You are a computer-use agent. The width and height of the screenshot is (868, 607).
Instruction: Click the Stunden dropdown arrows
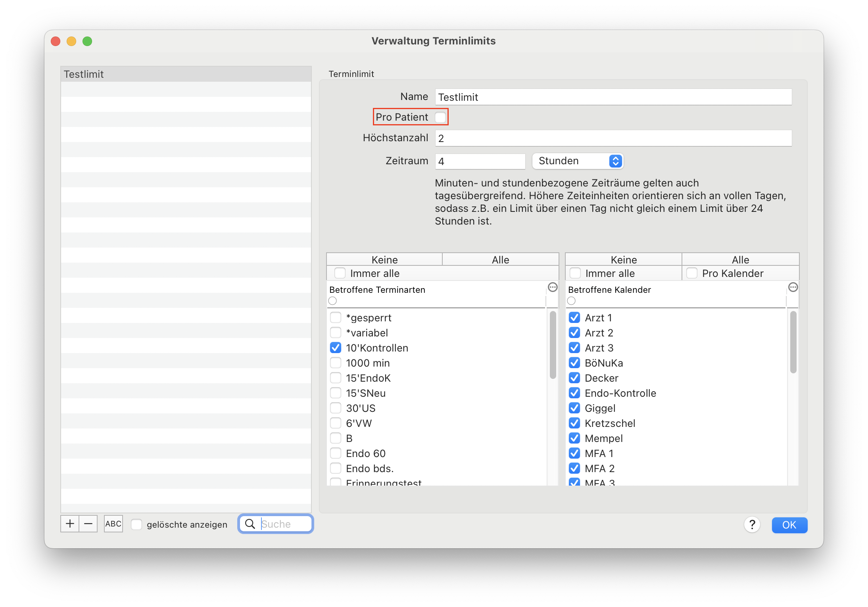tap(615, 161)
